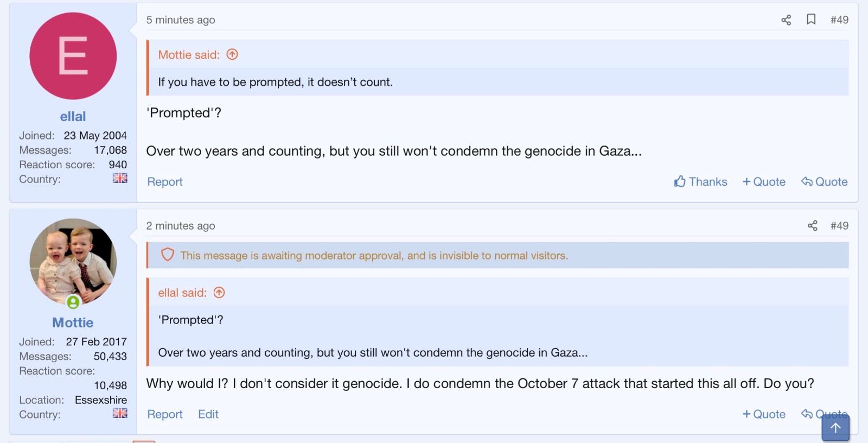Report ellal's post
The image size is (868, 443).
pyautogui.click(x=165, y=182)
